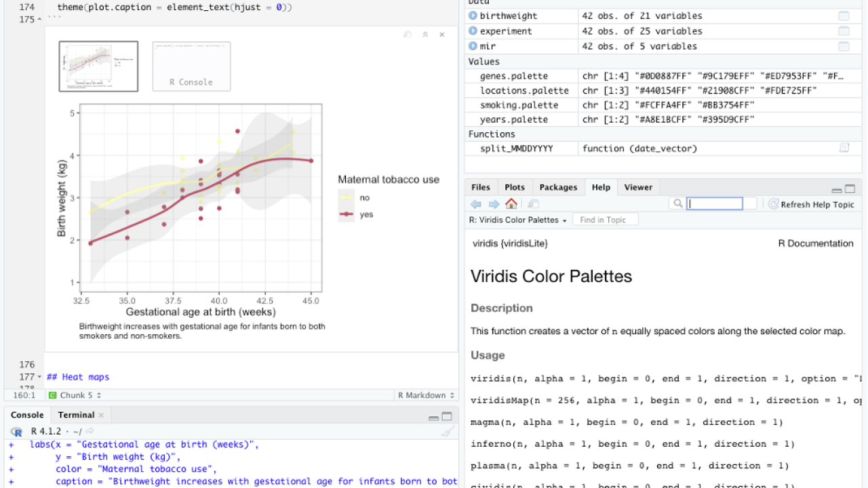This screenshot has width=868, height=488.
Task: Open experiment in the data viewer grid
Action: coord(844,31)
